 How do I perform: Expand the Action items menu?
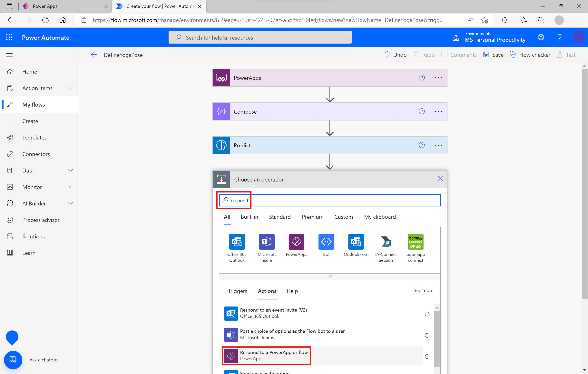pyautogui.click(x=71, y=88)
